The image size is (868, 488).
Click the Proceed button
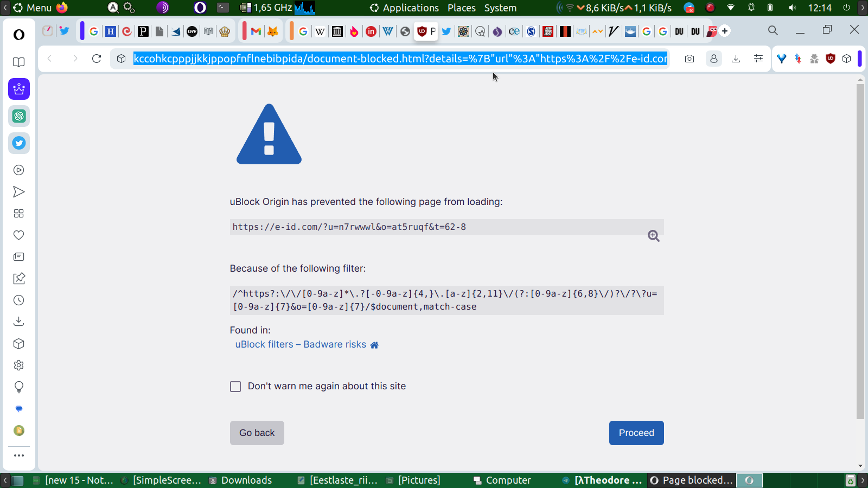coord(636,433)
